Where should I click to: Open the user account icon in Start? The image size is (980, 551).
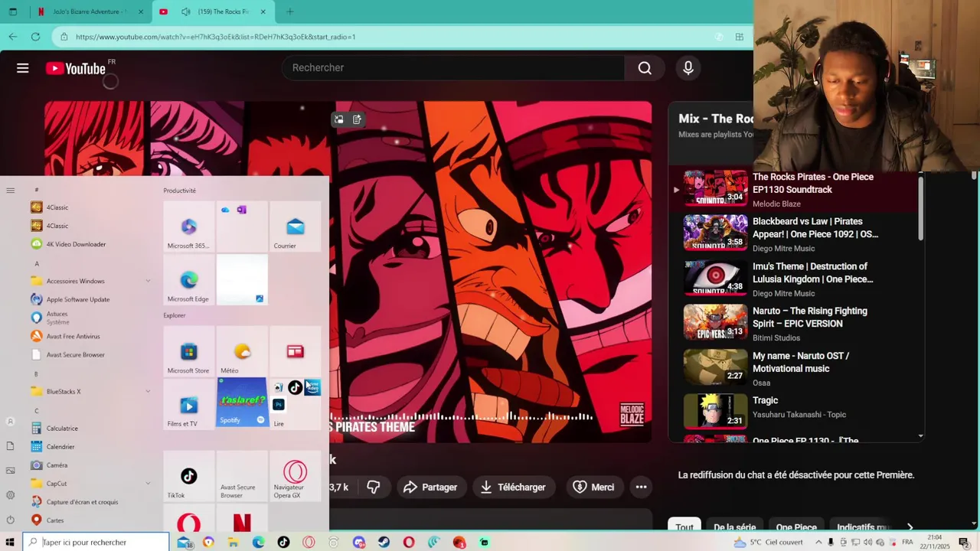click(x=10, y=422)
